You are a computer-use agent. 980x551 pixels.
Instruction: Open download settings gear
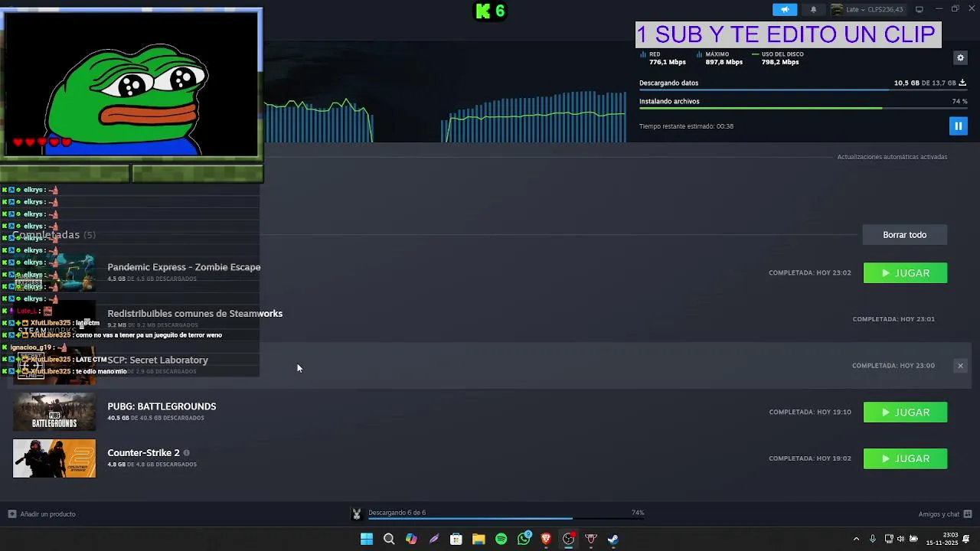click(960, 57)
